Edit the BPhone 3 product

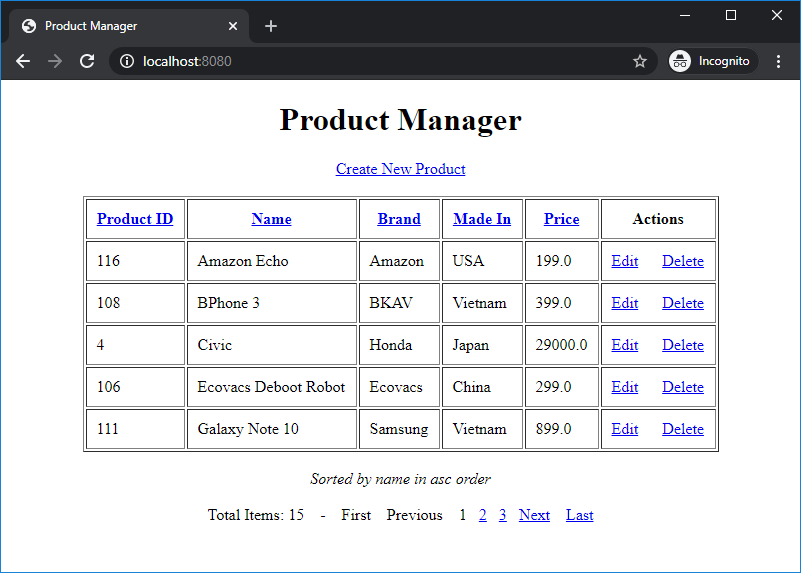[625, 303]
